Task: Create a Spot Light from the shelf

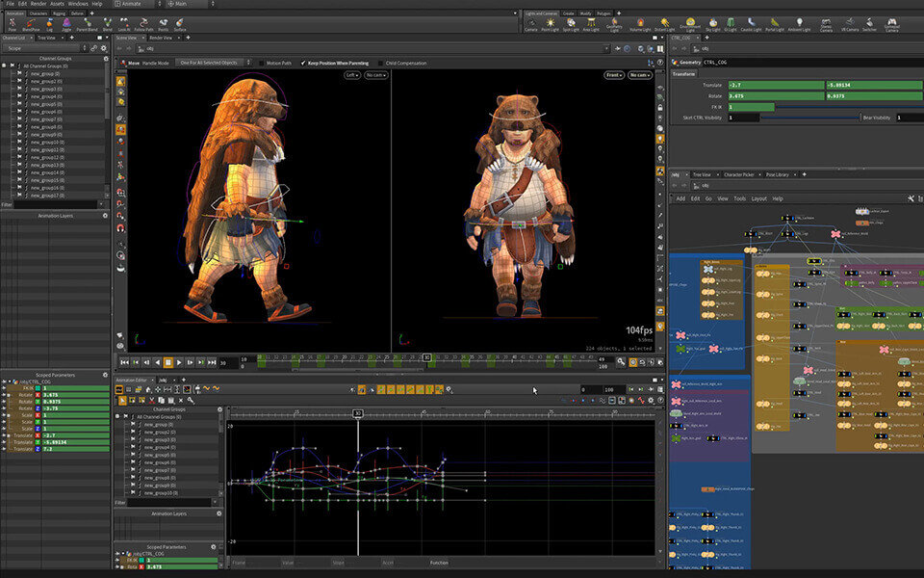Action: [571, 24]
